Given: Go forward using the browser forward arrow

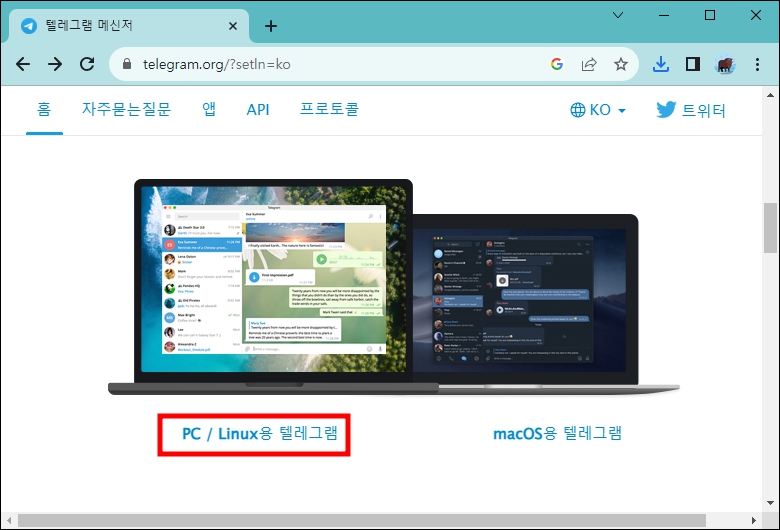Looking at the screenshot, I should click(55, 64).
